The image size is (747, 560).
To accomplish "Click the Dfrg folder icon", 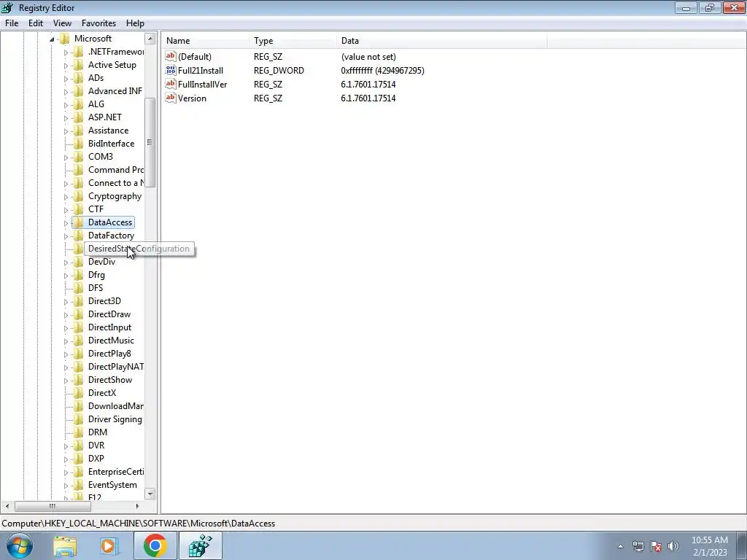I will pos(79,275).
